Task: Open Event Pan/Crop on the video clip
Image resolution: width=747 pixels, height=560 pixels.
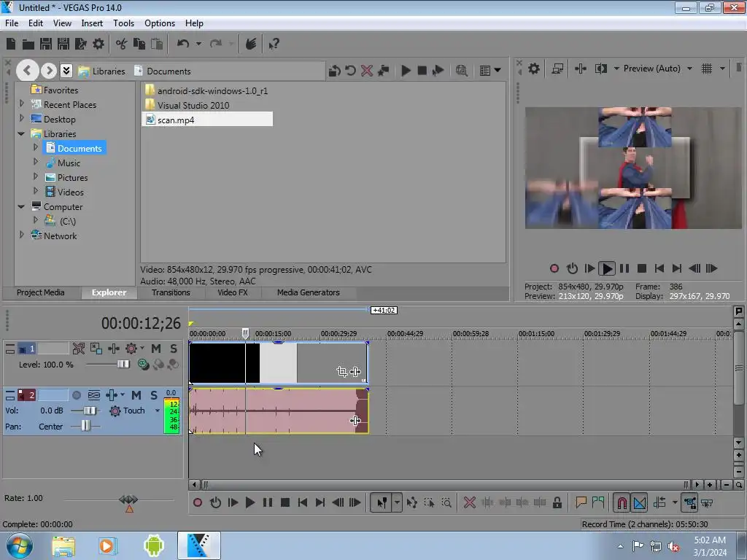Action: (x=341, y=371)
